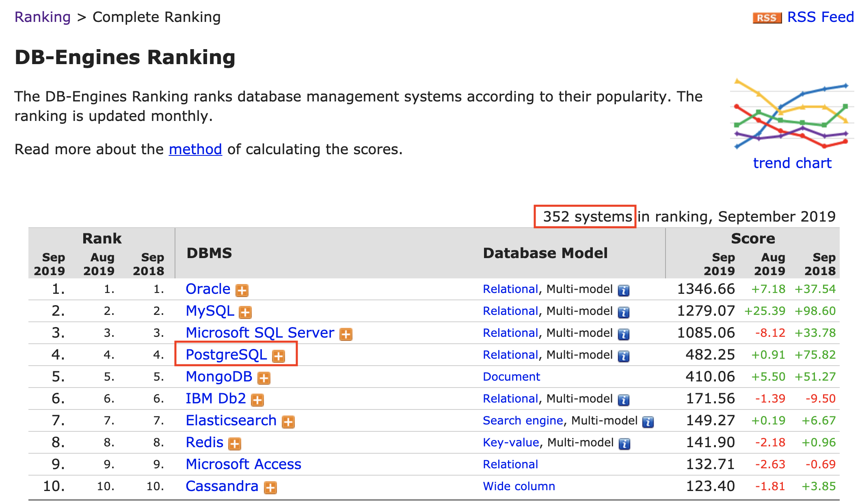Select the PostgreSQL score 482.25
The height and width of the screenshot is (504, 860).
711,355
